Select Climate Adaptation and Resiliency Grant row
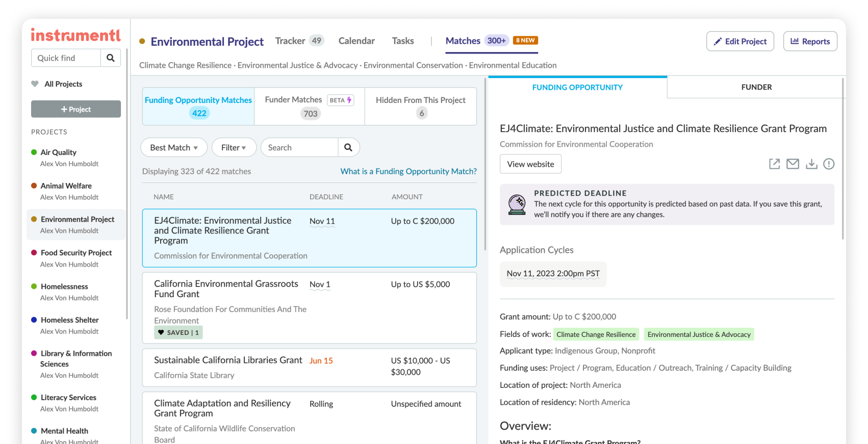868x444 pixels. point(309,418)
